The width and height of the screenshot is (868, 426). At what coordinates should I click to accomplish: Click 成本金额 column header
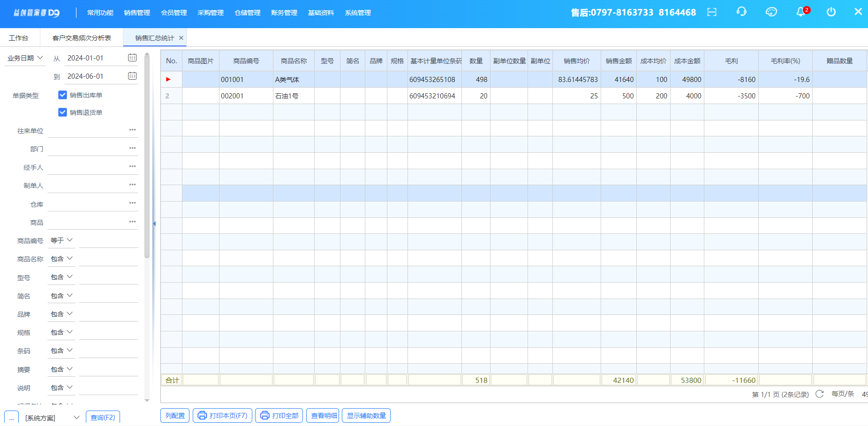(687, 61)
